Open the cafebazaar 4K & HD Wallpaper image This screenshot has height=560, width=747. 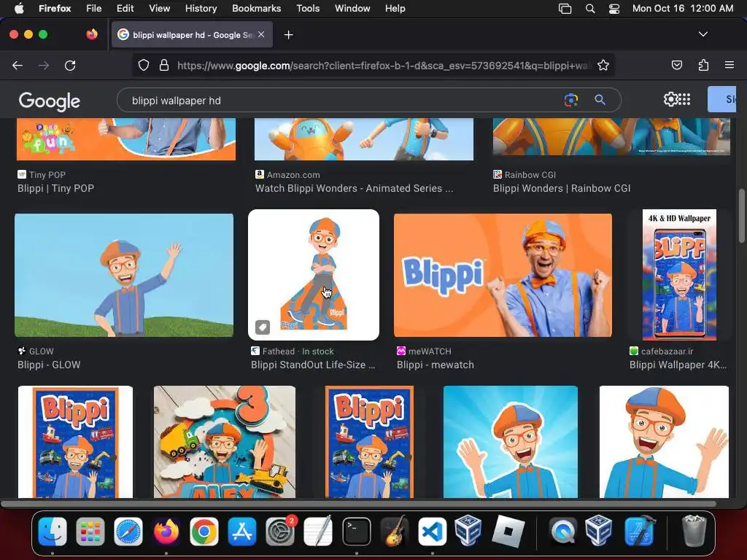tap(679, 275)
